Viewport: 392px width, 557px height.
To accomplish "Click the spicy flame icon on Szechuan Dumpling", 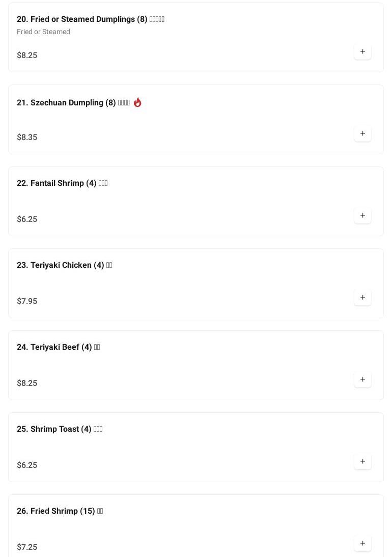I will click(137, 102).
